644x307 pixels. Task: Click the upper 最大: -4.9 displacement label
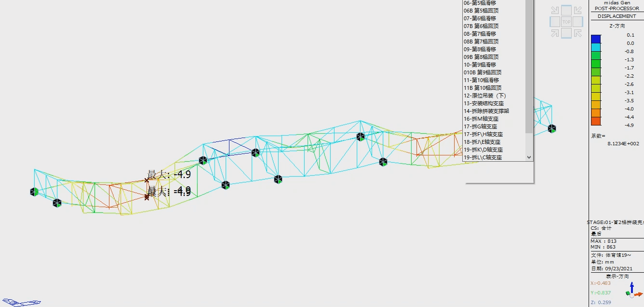[x=169, y=175]
